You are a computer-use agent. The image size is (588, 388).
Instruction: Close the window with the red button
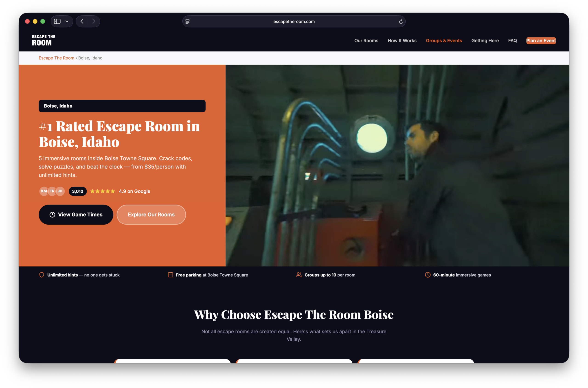tap(27, 22)
